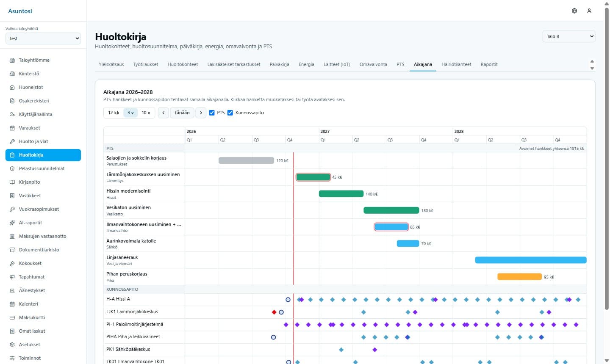Click the green Hissin modernisointi bar
The width and height of the screenshot is (610, 364).
(x=341, y=194)
